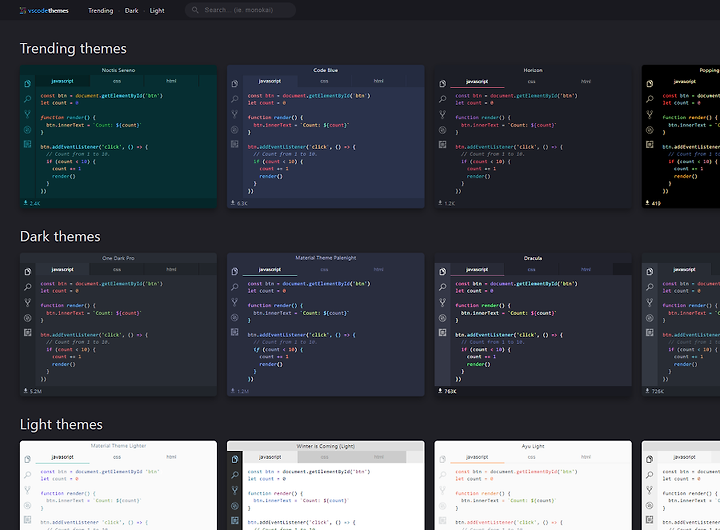
Task: Click the debug icon in Dracula card
Action: tap(442, 317)
